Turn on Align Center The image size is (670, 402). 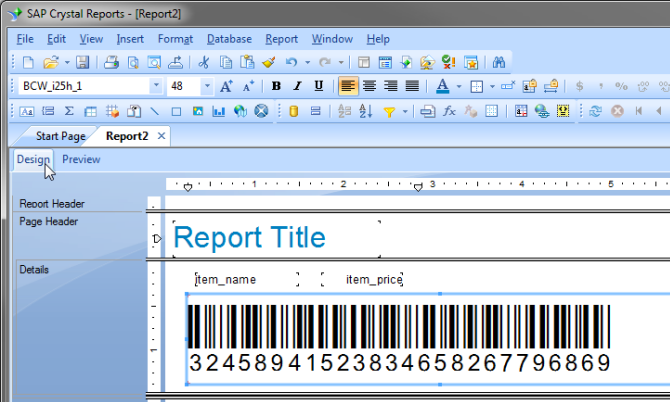point(369,86)
